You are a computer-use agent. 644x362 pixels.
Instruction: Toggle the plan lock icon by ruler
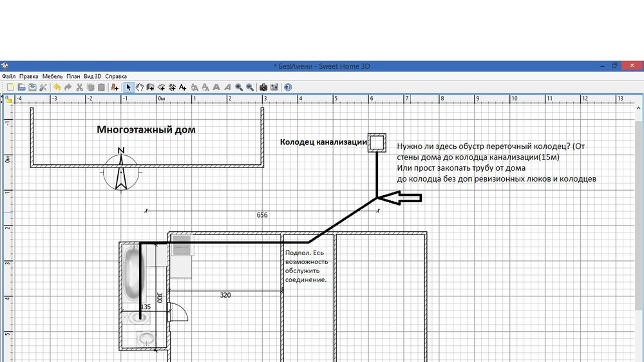pyautogui.click(x=8, y=99)
